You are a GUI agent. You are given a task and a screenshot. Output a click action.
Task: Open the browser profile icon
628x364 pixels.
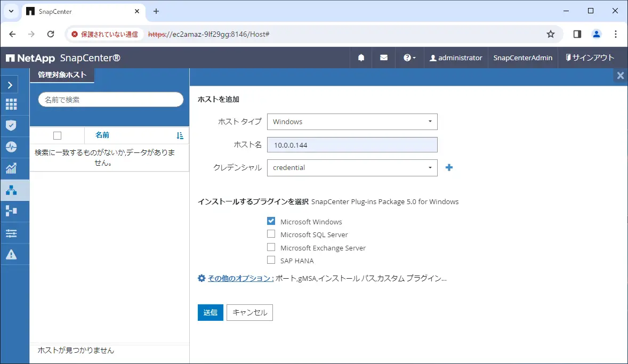pos(597,35)
